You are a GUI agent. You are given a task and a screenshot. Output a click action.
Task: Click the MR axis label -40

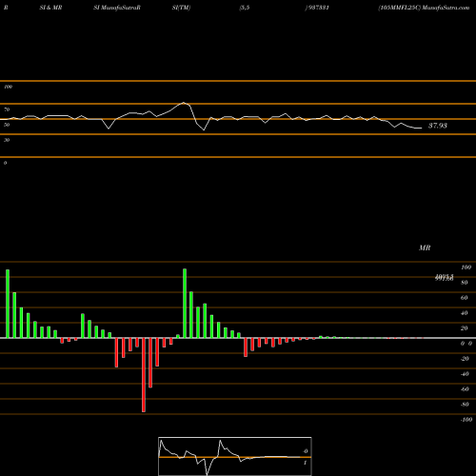coord(465,374)
